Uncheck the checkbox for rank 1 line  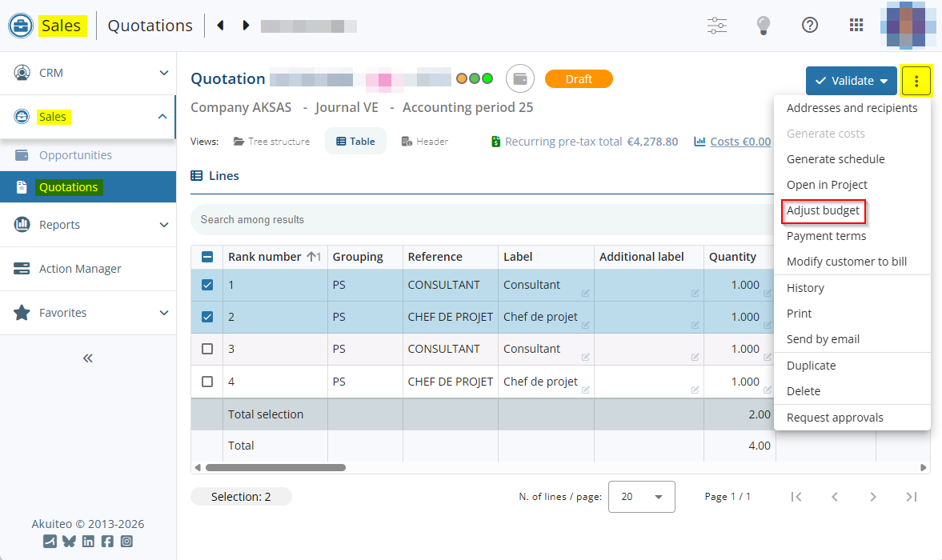click(x=207, y=285)
